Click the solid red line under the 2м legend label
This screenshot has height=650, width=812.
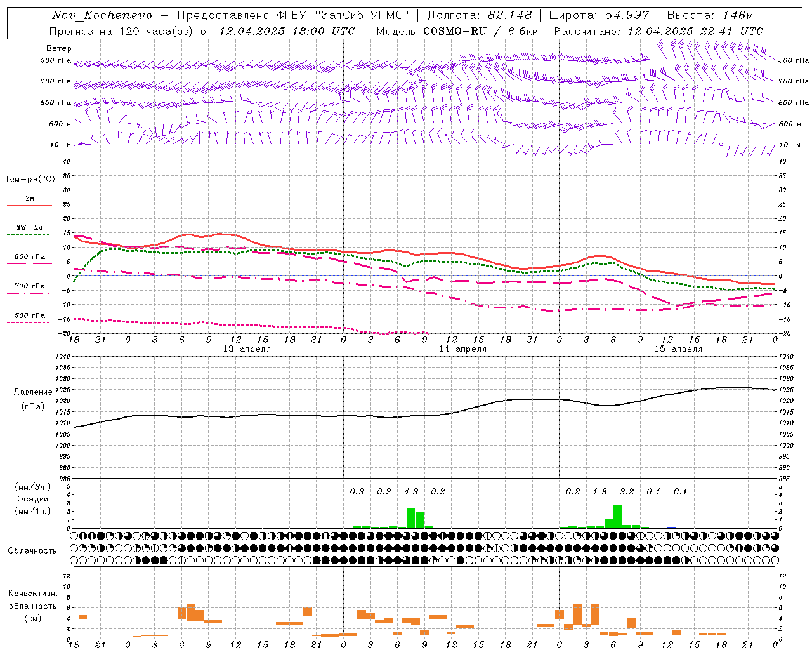coord(29,206)
